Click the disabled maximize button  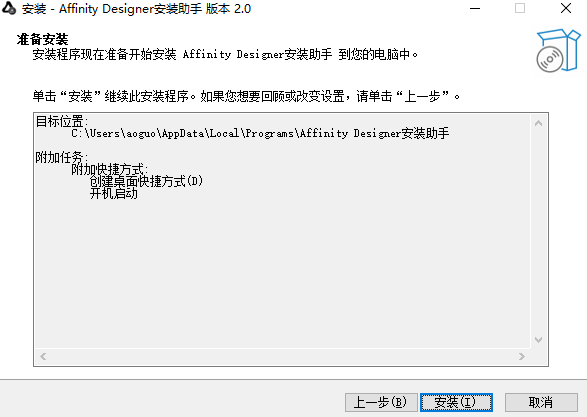click(x=520, y=8)
